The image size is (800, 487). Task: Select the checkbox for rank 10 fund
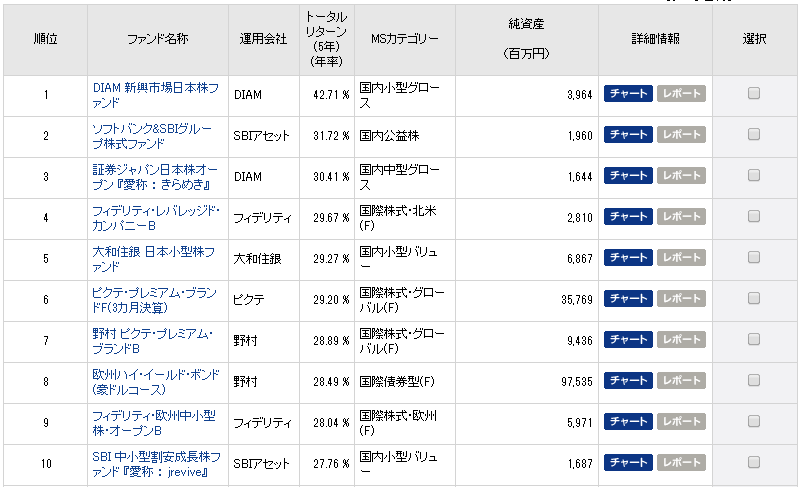coord(754,463)
